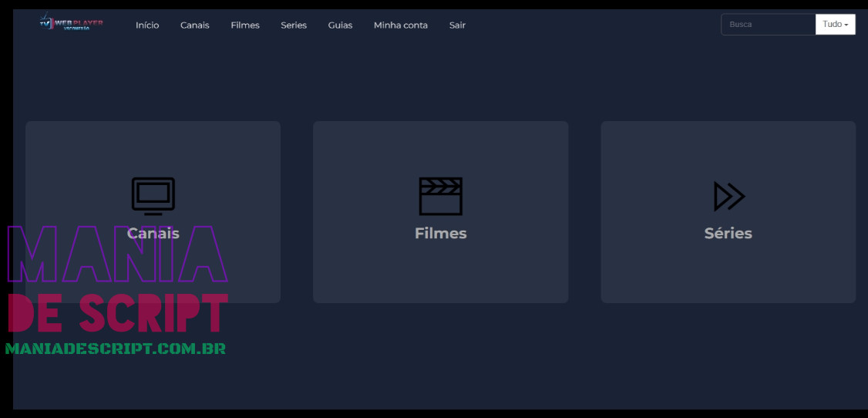The image size is (868, 418).
Task: Expand the Tudo search filter dropdown
Action: pos(836,25)
